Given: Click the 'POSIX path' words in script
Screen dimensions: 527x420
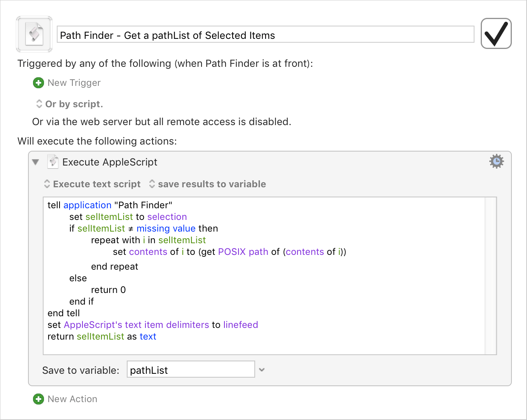Looking at the screenshot, I should 243,252.
